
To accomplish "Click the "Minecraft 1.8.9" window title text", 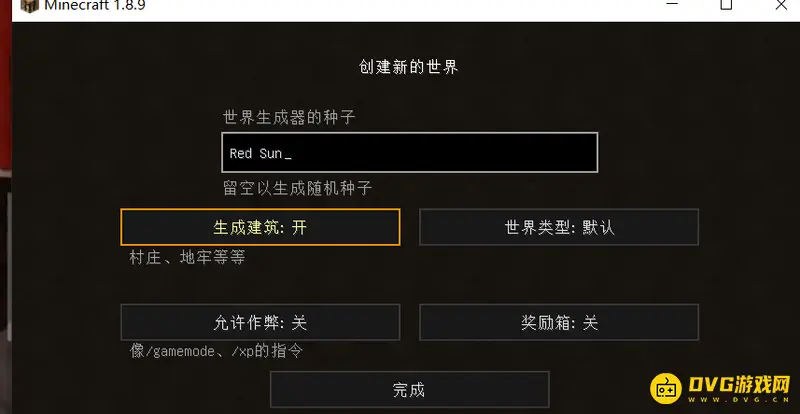I will pos(95,6).
